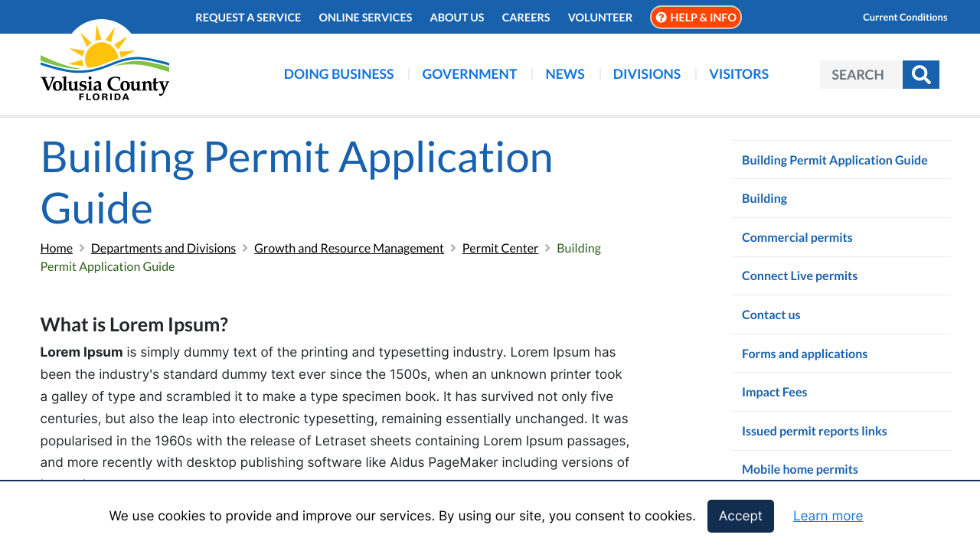Expand the Visitors menu
Screen dimensions: 980x551
coord(738,74)
